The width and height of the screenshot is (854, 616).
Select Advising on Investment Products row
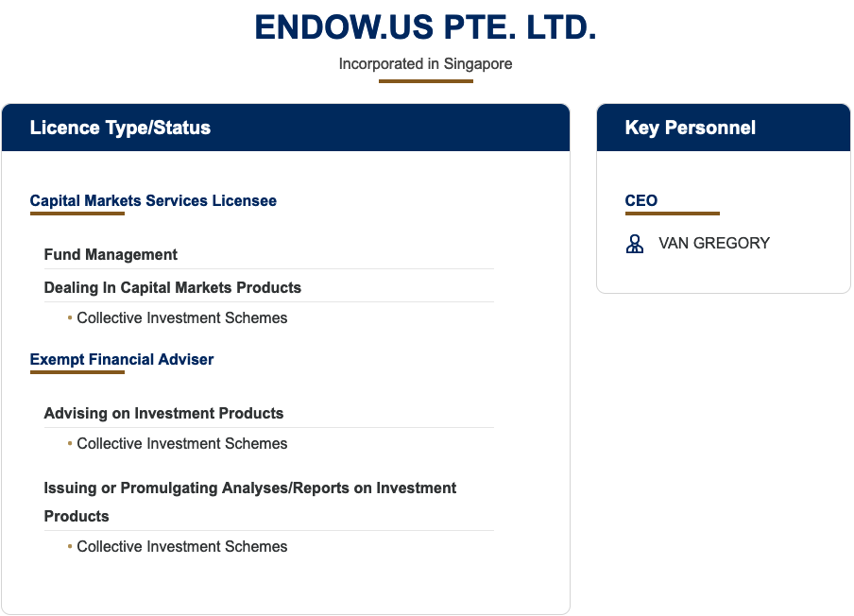[268, 413]
